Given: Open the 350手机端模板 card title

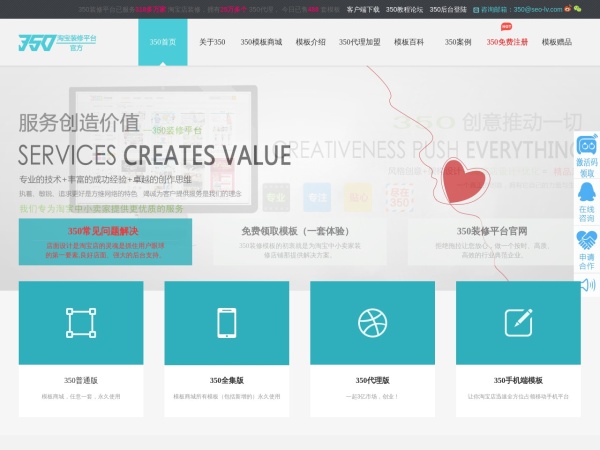Looking at the screenshot, I should pyautogui.click(x=518, y=380).
